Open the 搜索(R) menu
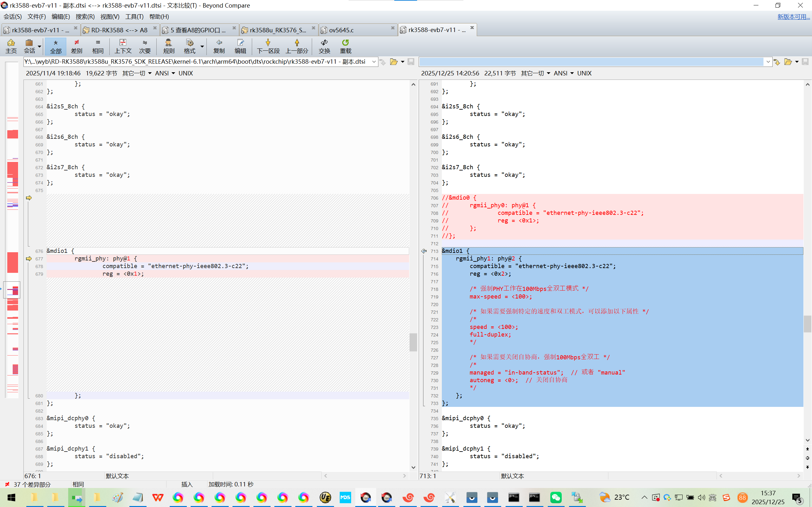The width and height of the screenshot is (812, 507). [85, 16]
